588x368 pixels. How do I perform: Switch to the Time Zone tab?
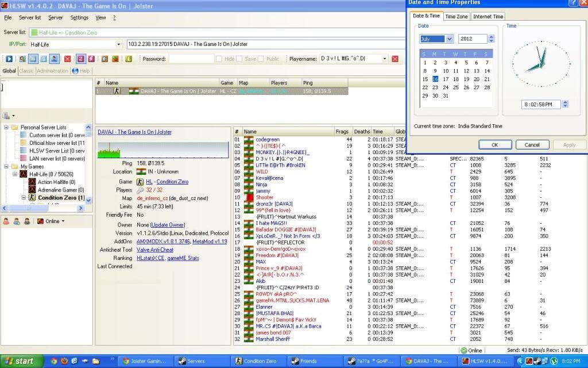click(x=456, y=17)
